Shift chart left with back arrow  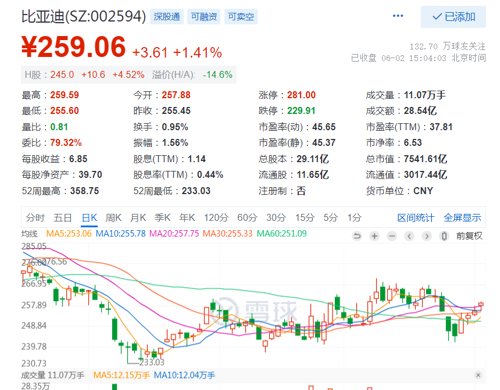(x=409, y=236)
